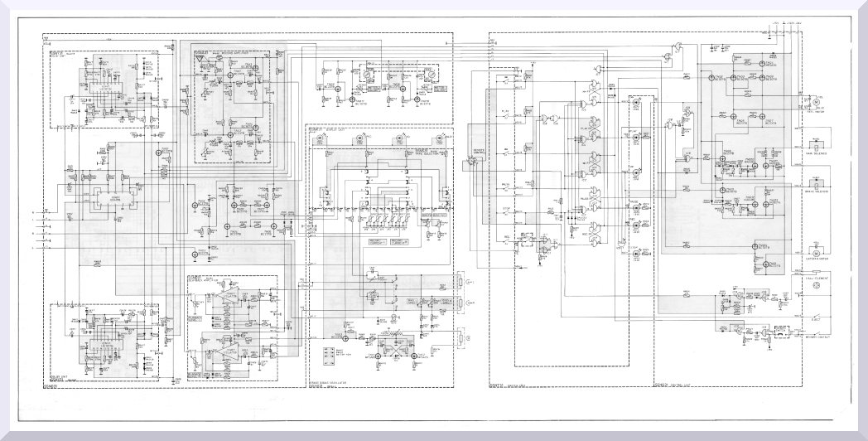Click the PLAY switch contact
The image size is (868, 441).
tap(505, 116)
